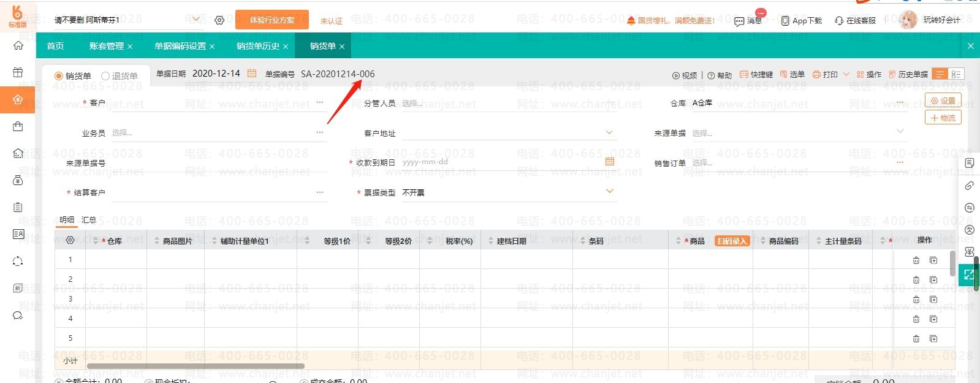Close the 销货单 tab

342,47
